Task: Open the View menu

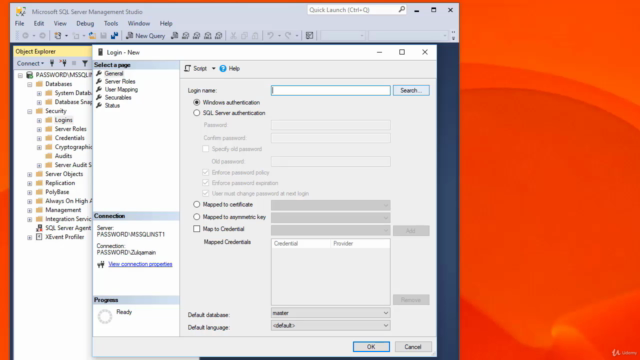Action: point(60,24)
